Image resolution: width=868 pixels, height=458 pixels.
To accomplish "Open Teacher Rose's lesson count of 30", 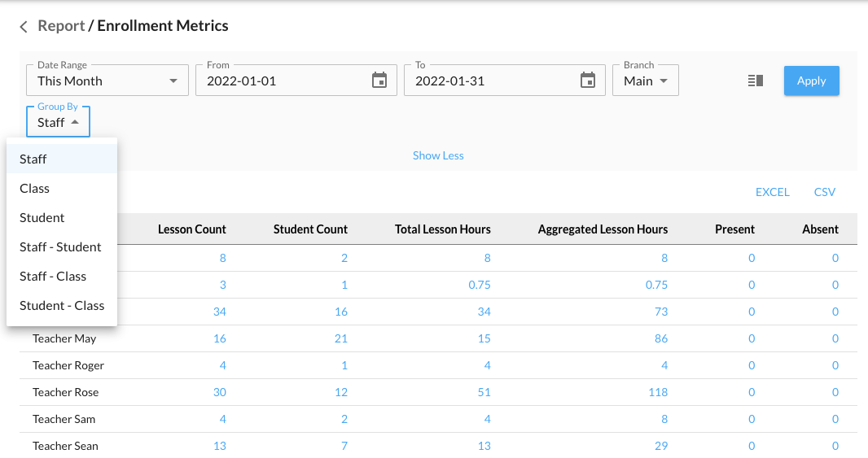I will click(x=219, y=392).
